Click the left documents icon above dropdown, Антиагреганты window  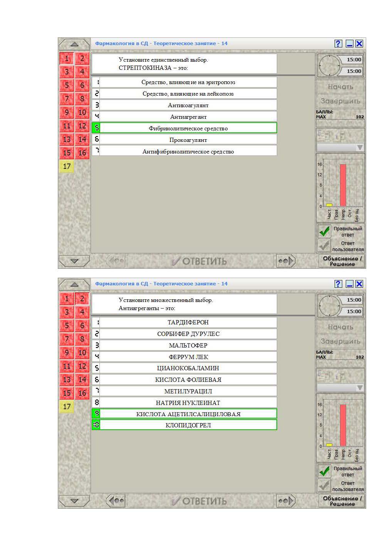tap(324, 376)
